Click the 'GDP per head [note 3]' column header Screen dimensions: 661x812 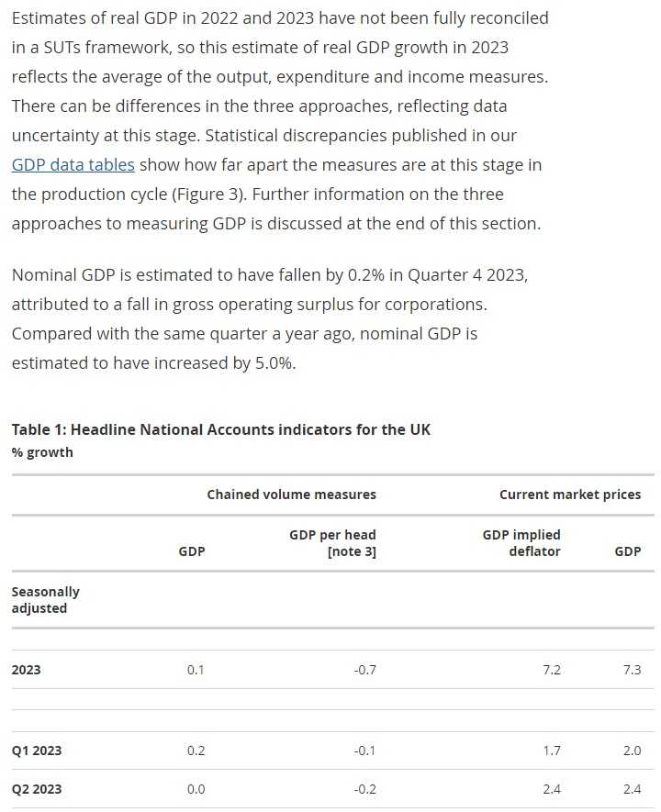point(332,543)
